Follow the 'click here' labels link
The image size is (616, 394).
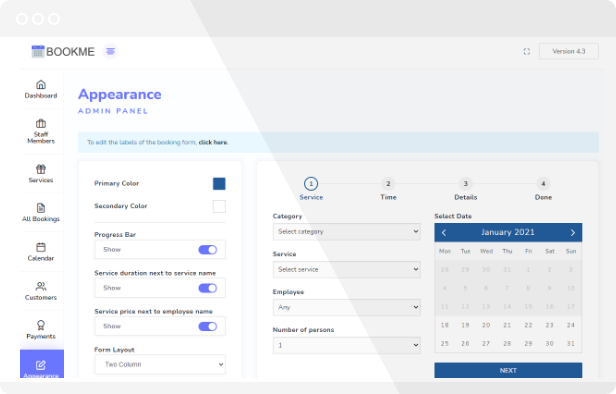[213, 142]
